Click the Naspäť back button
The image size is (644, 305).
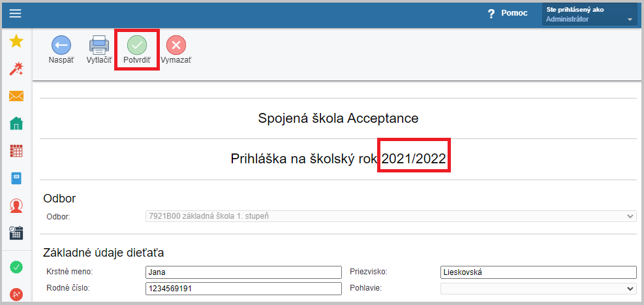click(x=61, y=50)
